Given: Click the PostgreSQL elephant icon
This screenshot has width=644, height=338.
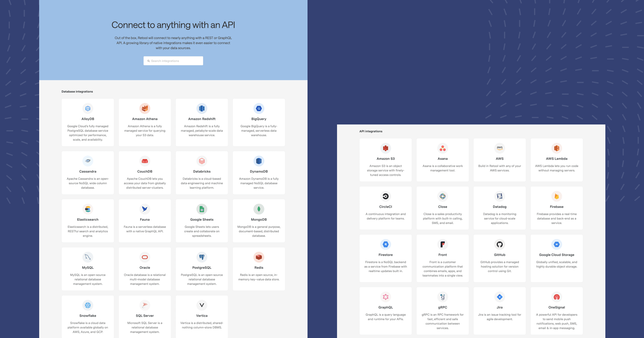Looking at the screenshot, I should coord(202,257).
